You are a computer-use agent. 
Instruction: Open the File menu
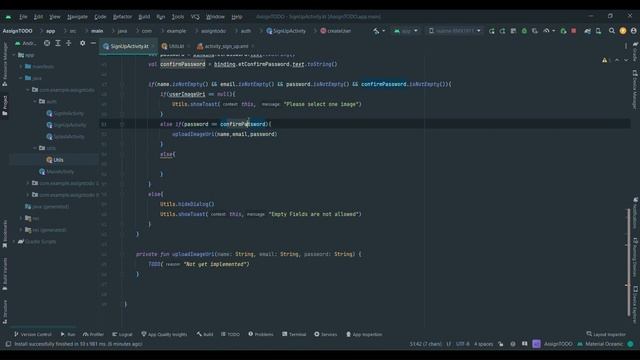click(23, 17)
